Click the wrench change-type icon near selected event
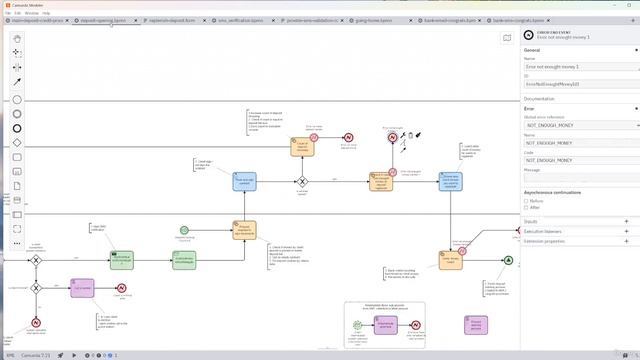 pyautogui.click(x=403, y=135)
